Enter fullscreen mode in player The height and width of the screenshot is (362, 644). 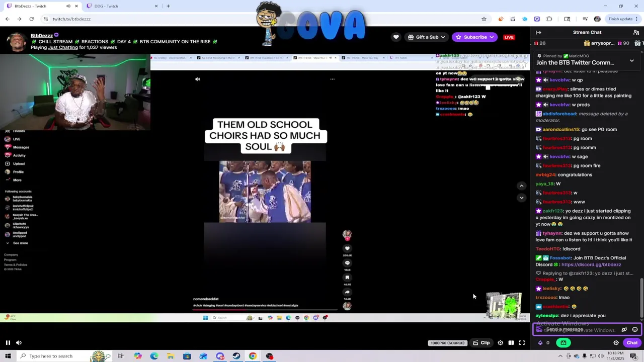coord(522,343)
